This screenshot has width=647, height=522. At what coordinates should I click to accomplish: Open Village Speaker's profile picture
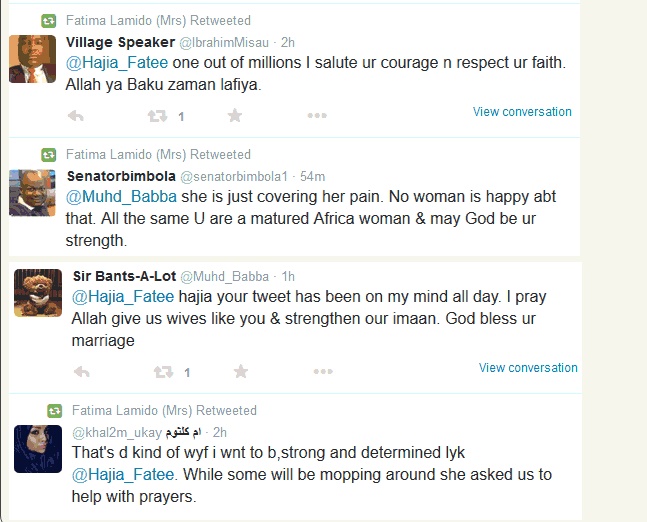32,59
